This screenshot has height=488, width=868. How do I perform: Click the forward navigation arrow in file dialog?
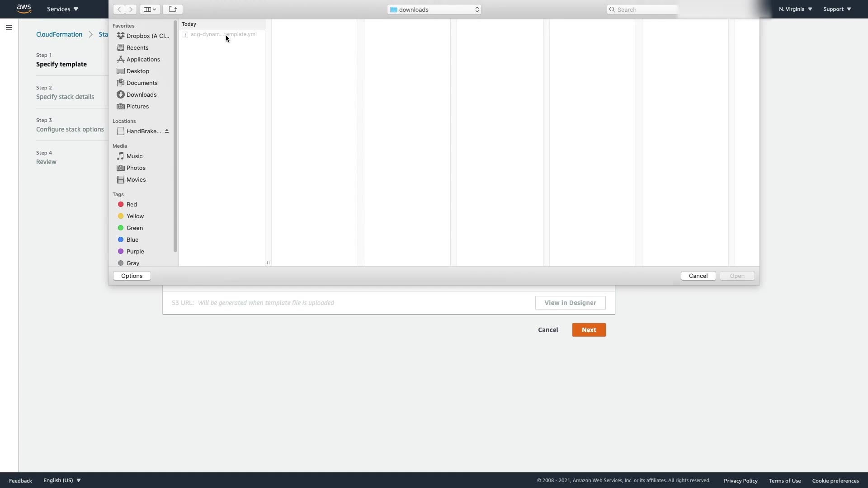coord(131,9)
